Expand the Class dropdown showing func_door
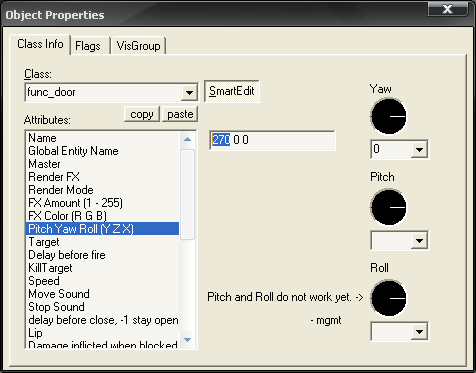The width and height of the screenshot is (476, 373). pos(189,92)
